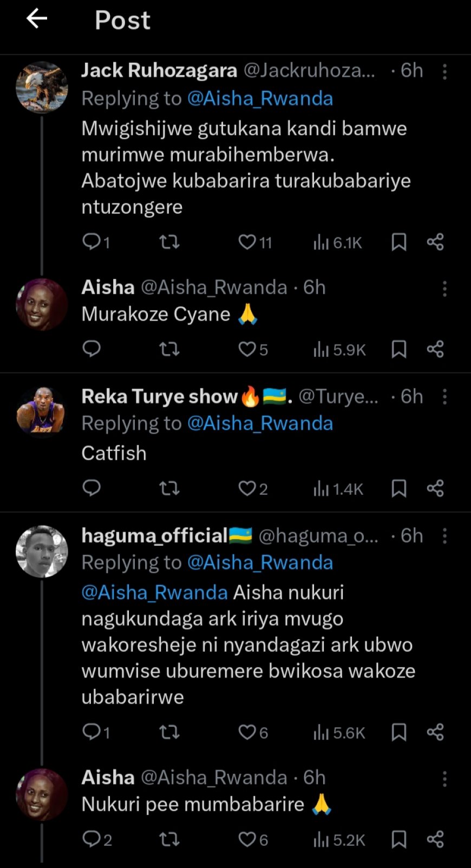The width and height of the screenshot is (471, 868).
Task: Share the 'Catfish' post
Action: coord(435,488)
